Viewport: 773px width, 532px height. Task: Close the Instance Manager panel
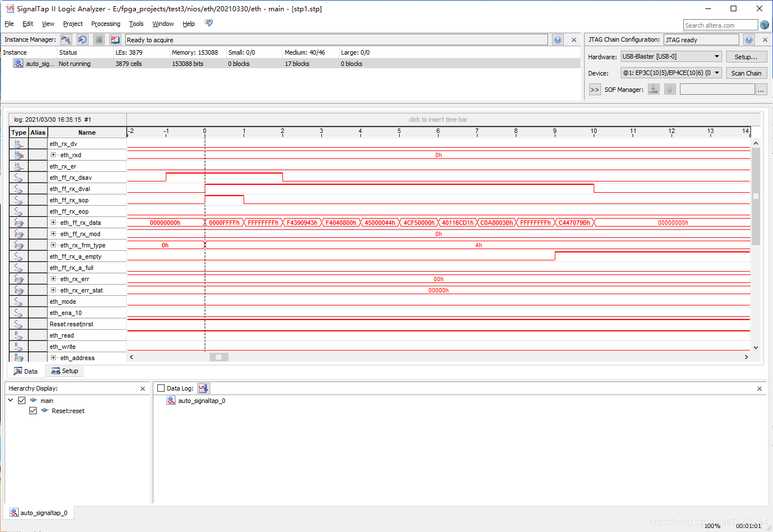(574, 39)
